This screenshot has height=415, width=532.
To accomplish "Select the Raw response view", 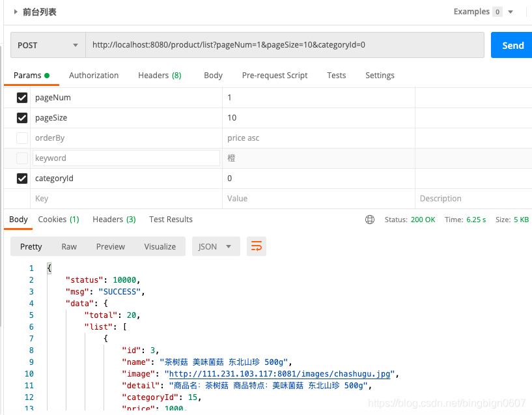I will coord(69,247).
